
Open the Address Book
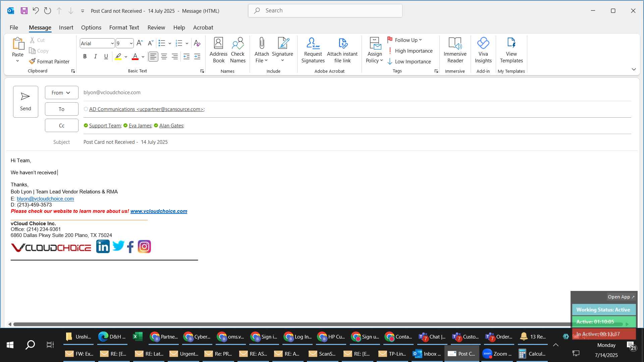(218, 50)
